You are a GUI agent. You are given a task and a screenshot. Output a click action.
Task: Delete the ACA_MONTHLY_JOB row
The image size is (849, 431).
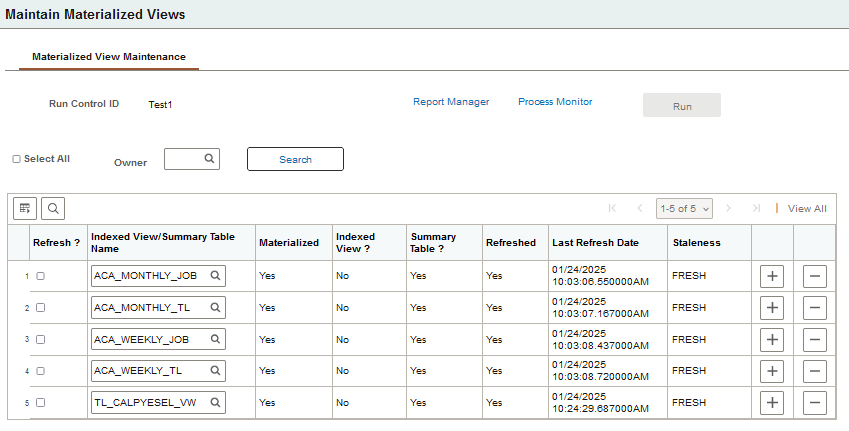coord(815,276)
